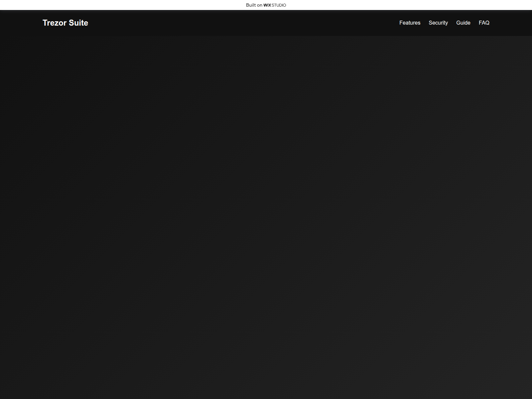The image size is (532, 399).
Task: Navigate to the Guide page
Action: pyautogui.click(x=463, y=23)
